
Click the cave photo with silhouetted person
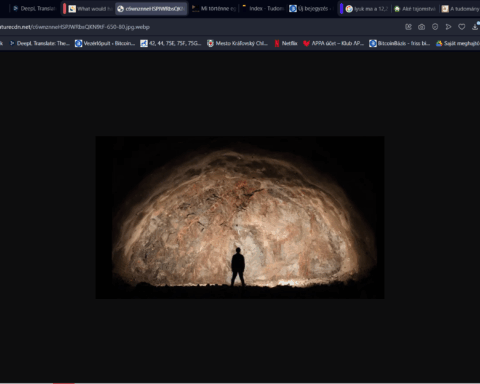pyautogui.click(x=240, y=217)
